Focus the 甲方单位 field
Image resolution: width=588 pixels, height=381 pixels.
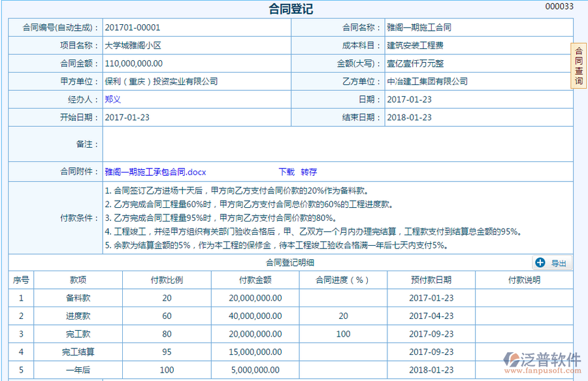(196, 82)
